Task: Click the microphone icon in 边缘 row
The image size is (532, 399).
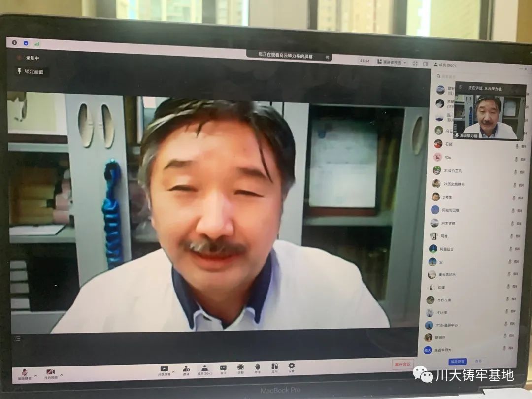Action: [x=508, y=286]
